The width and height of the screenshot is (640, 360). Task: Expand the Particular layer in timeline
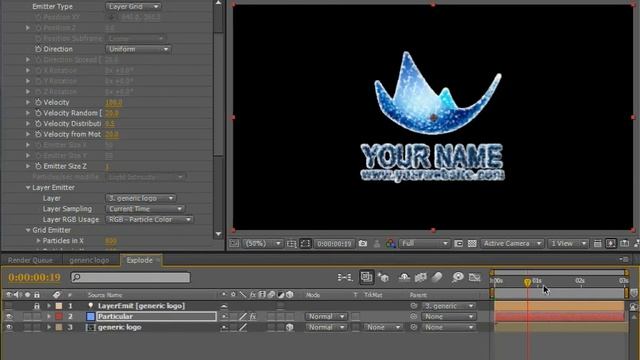pyautogui.click(x=49, y=316)
